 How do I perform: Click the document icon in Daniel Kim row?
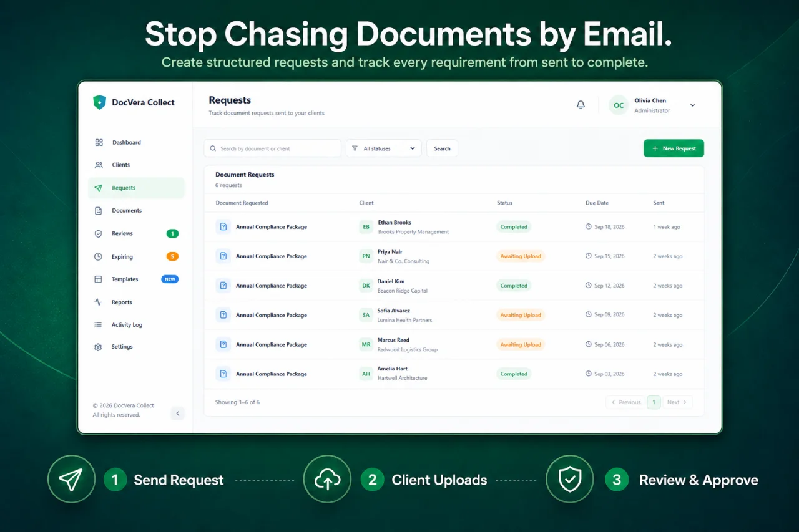point(223,285)
